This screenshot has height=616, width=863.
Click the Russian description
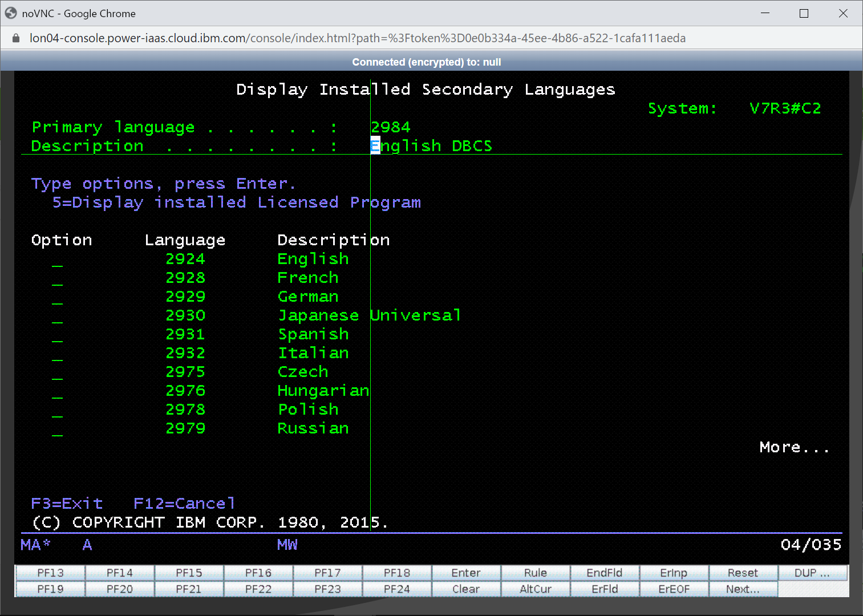313,428
